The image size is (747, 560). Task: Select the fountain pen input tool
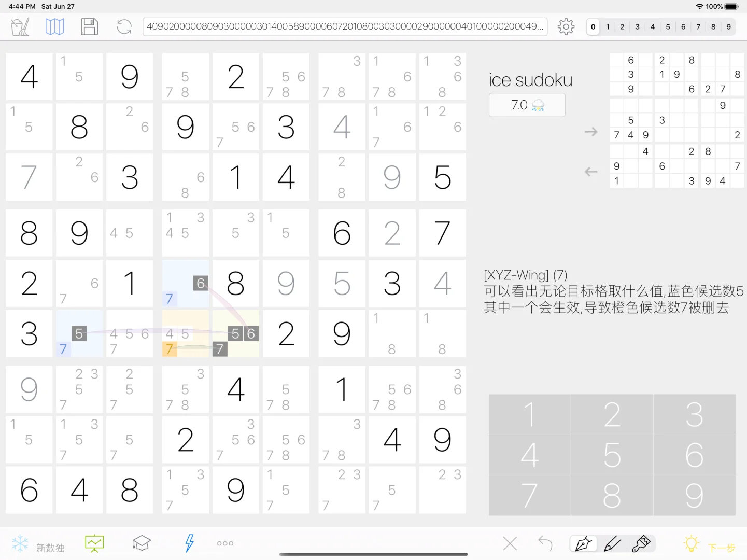click(583, 543)
